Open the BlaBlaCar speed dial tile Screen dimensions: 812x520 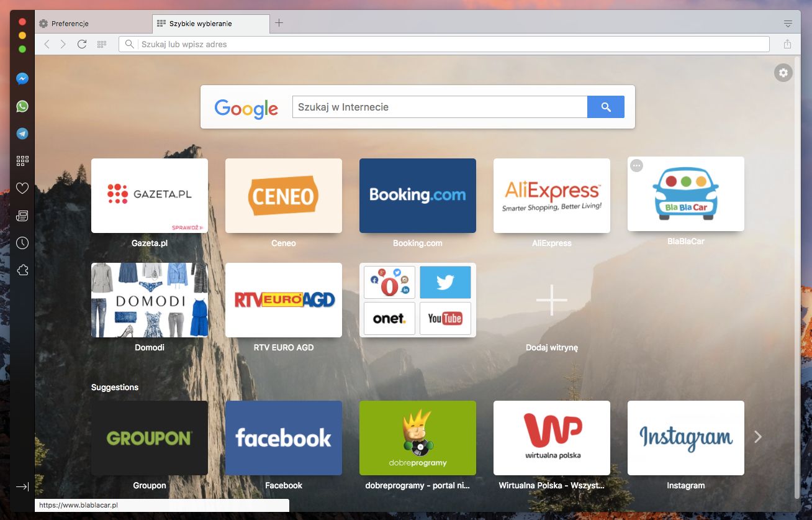pyautogui.click(x=686, y=194)
